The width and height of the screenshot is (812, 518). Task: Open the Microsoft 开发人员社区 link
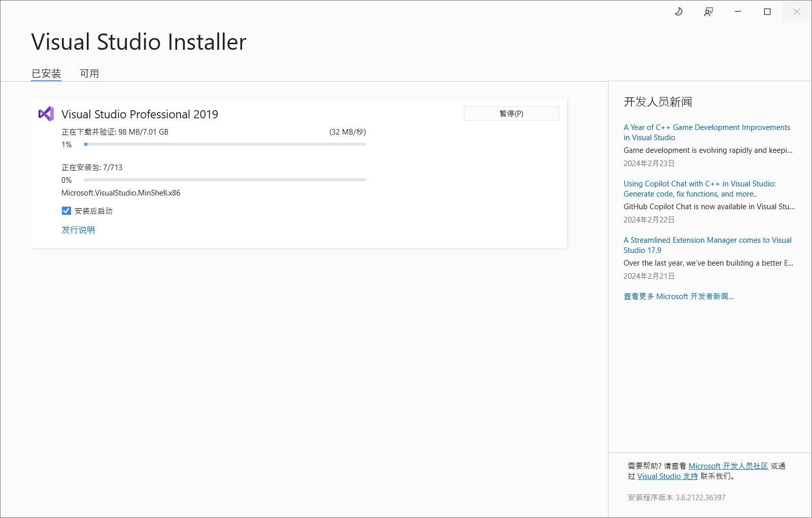point(728,466)
